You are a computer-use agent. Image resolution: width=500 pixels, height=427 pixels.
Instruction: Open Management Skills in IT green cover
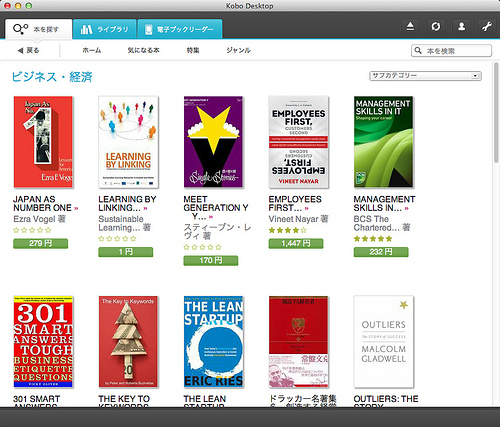[384, 142]
